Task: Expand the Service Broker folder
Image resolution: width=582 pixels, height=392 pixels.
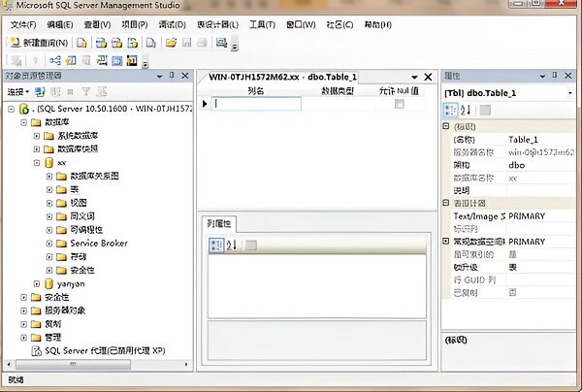Action: [x=49, y=244]
